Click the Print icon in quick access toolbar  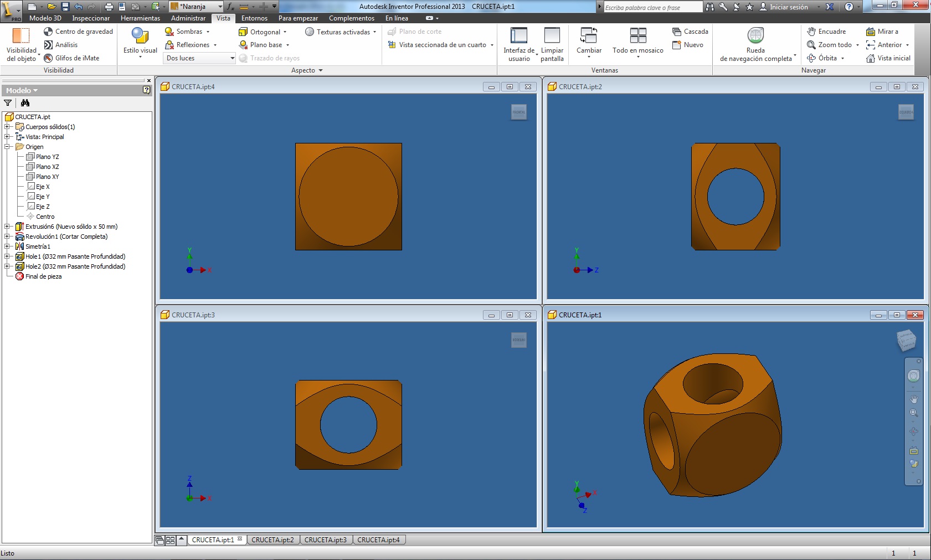pos(109,7)
